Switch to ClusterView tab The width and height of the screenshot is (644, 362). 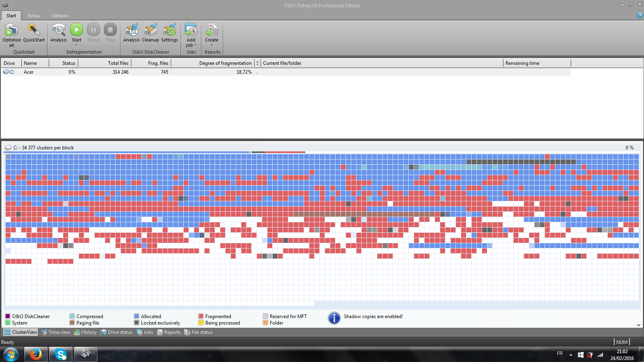pos(21,332)
